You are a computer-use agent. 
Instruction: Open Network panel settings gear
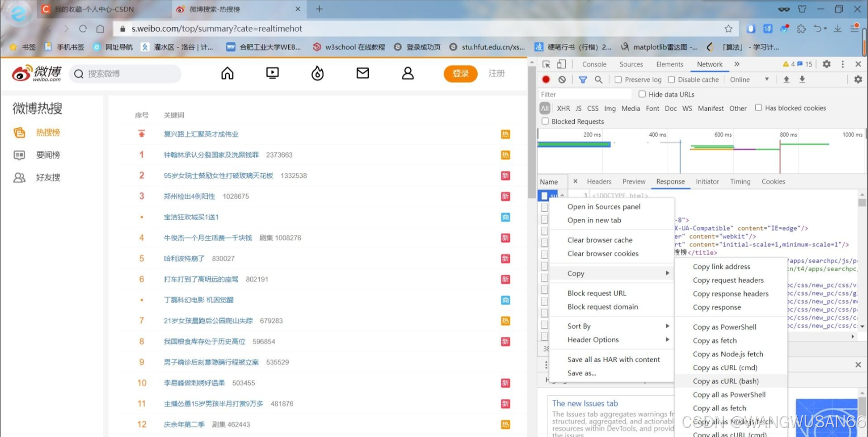[858, 79]
